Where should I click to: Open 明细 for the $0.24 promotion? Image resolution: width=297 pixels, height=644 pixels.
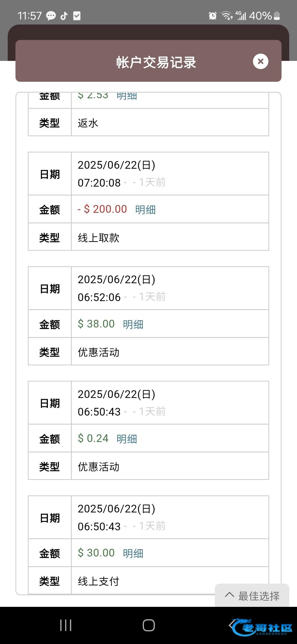[127, 439]
